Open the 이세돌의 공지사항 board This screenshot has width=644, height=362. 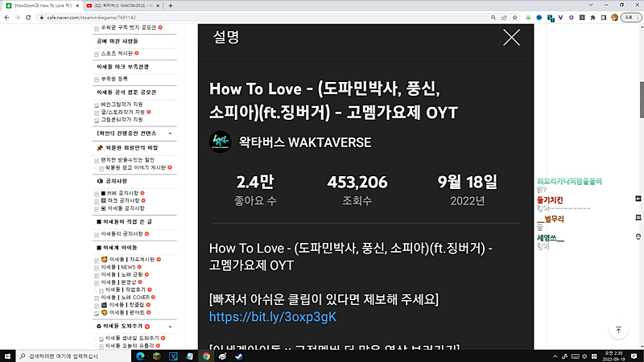(122, 234)
